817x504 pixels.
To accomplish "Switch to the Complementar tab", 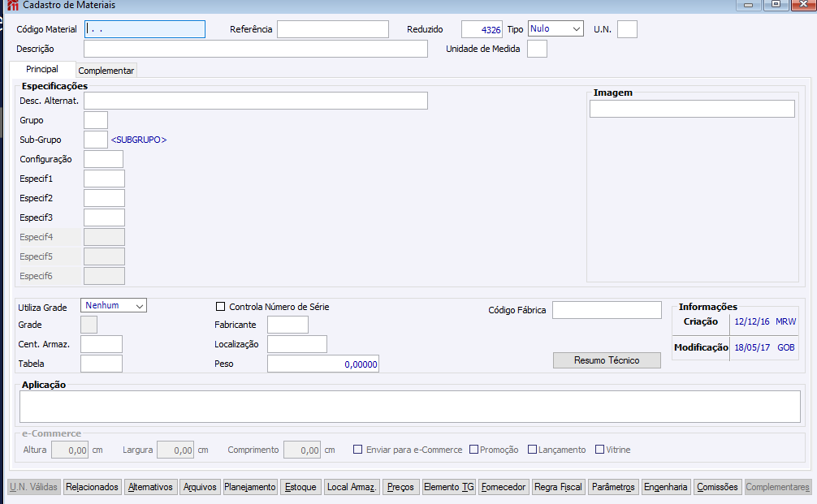I will (106, 71).
